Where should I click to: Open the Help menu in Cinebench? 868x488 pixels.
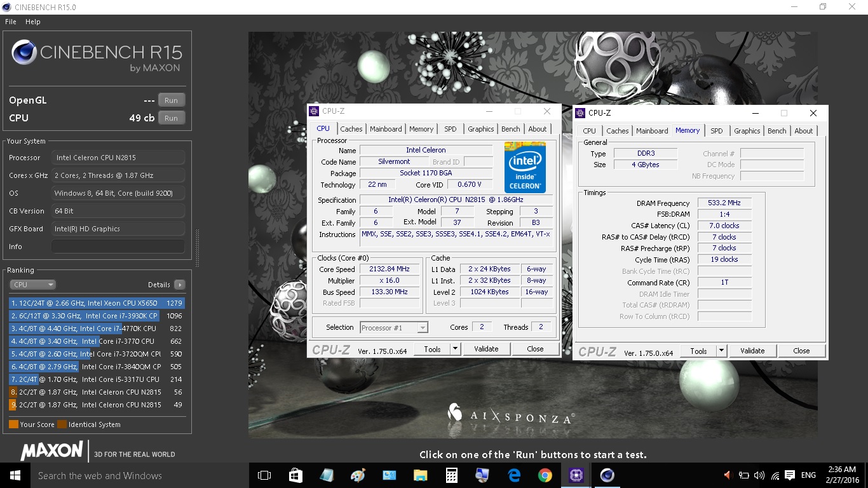(33, 22)
